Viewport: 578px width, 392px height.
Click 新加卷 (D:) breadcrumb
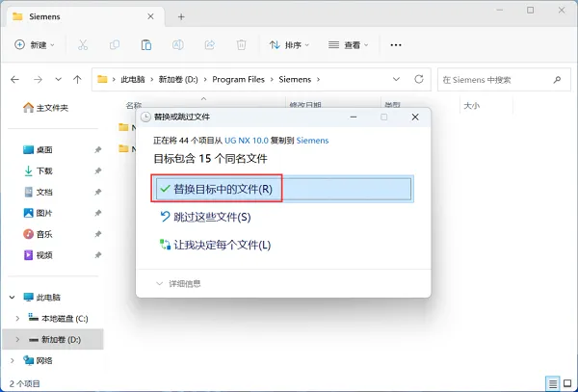(x=178, y=80)
